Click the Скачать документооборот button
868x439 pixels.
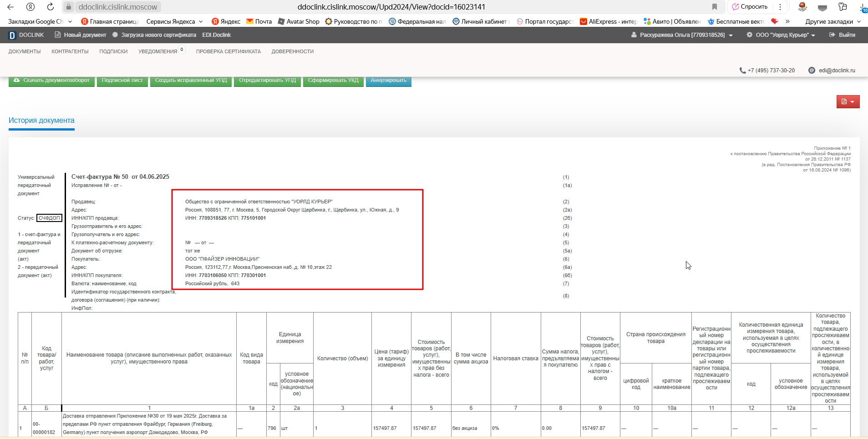(x=51, y=81)
